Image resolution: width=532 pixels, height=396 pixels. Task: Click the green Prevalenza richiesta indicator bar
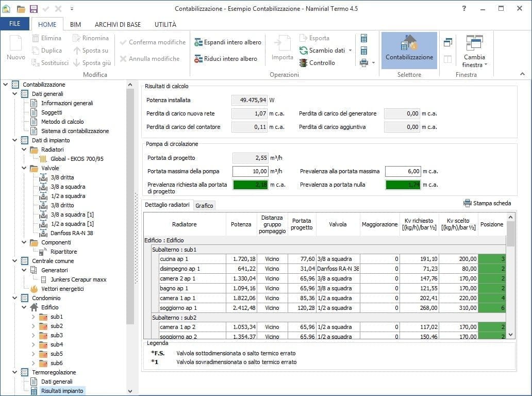click(251, 184)
